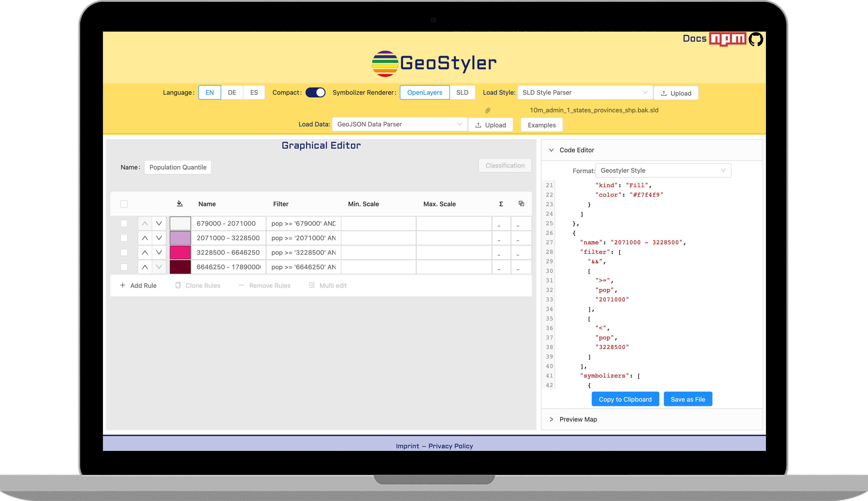Open the dark maroon swatch of rule 6646250 - 17890000
Image resolution: width=868 pixels, height=501 pixels.
click(x=180, y=267)
